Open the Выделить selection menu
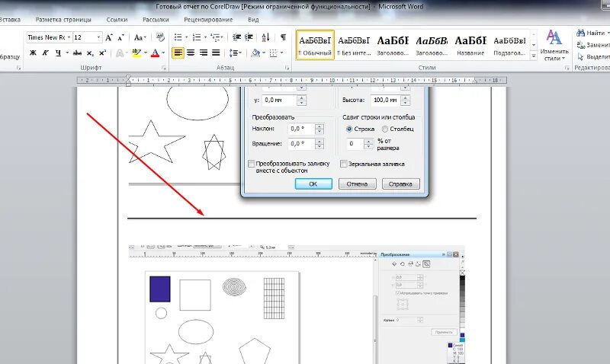Image resolution: width=610 pixels, height=364 pixels. (593, 57)
